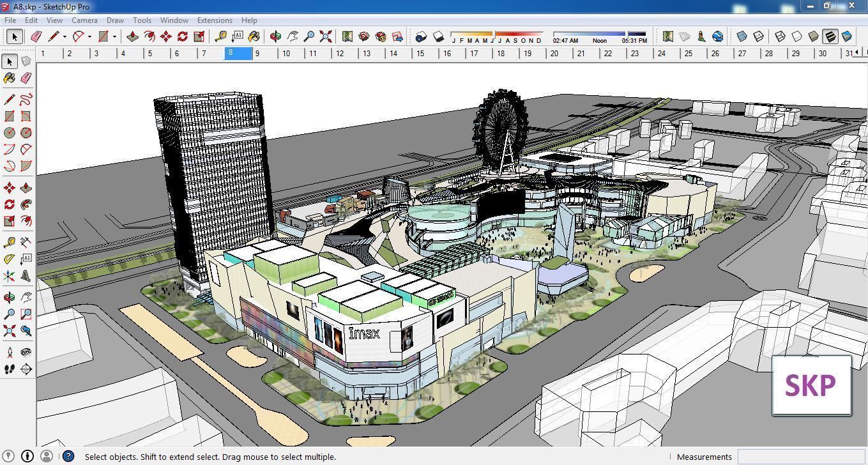Open the Draw menu
Image resolution: width=868 pixels, height=465 pixels.
(115, 20)
